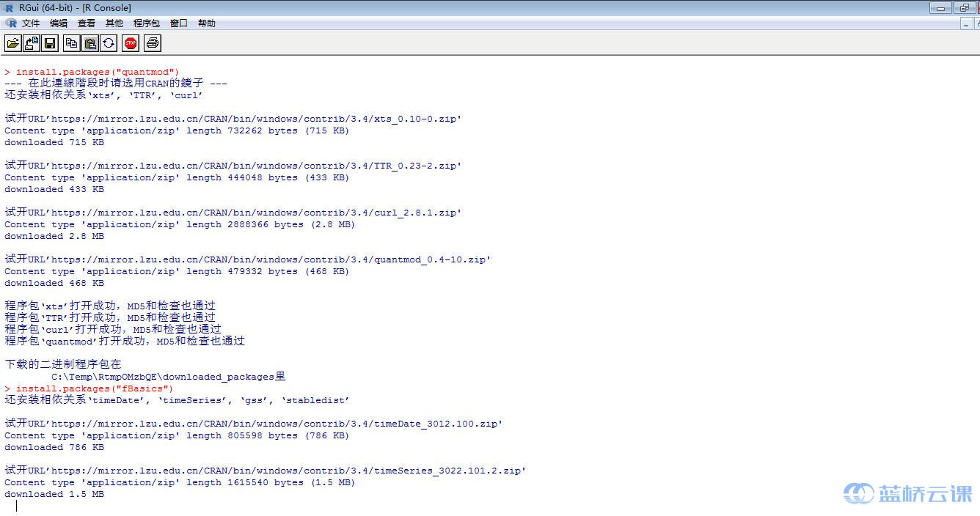Open the 程序包 menu
Viewport: 980px width, 516px height.
[146, 23]
